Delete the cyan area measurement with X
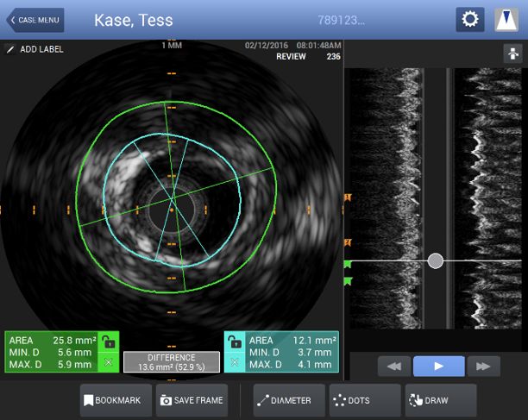The height and width of the screenshot is (420, 528). [235, 362]
